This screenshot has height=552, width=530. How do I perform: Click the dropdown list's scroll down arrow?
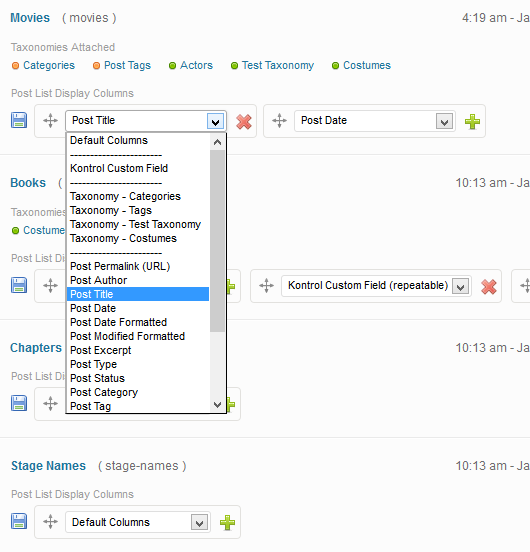click(217, 405)
